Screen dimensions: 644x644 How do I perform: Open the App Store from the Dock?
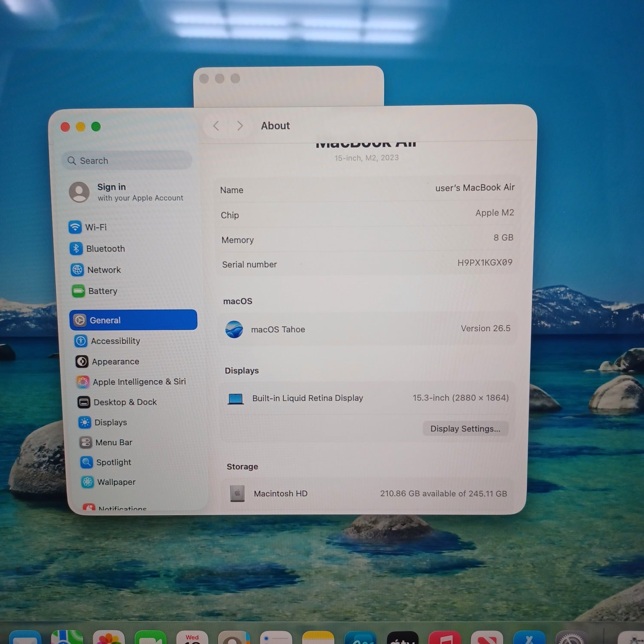tap(529, 638)
